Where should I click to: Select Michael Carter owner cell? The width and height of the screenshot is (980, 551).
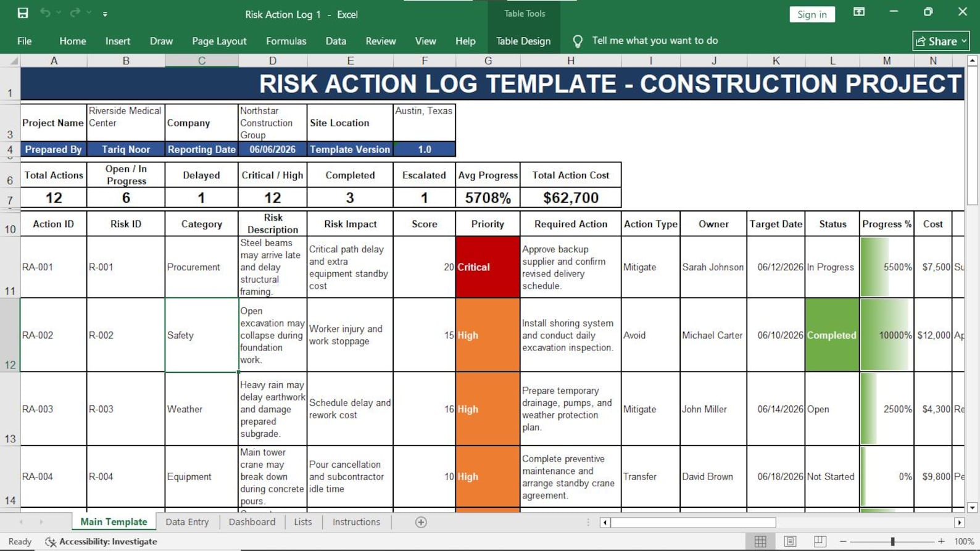[x=713, y=335]
